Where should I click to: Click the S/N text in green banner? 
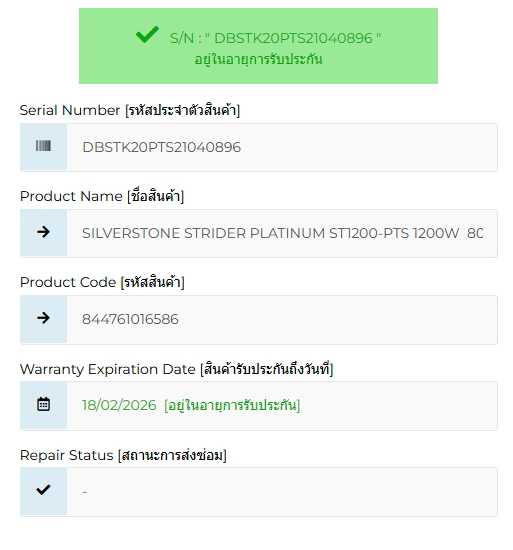(x=275, y=38)
